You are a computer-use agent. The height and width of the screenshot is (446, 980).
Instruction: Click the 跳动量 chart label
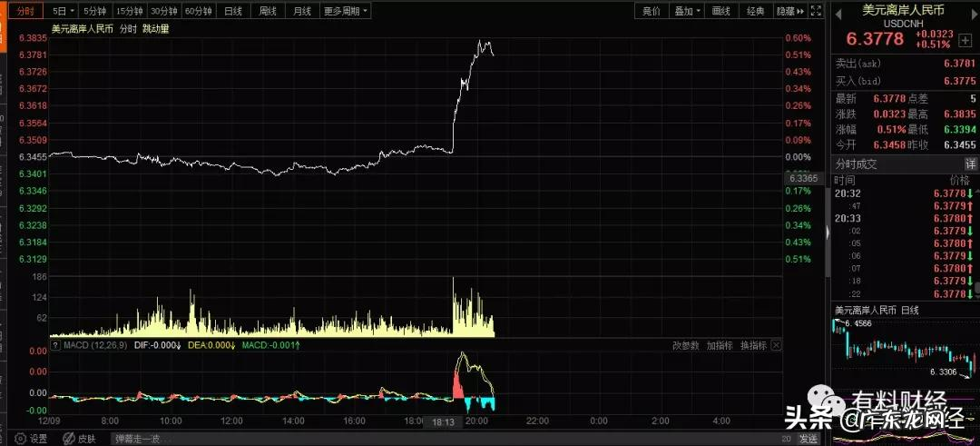pos(156,28)
